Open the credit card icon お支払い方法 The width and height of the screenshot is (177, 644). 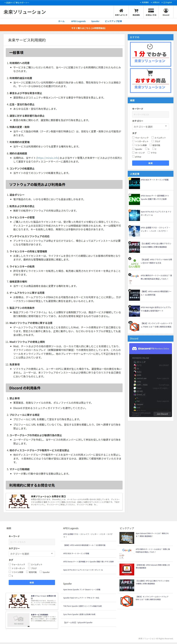pyautogui.click(x=151, y=11)
